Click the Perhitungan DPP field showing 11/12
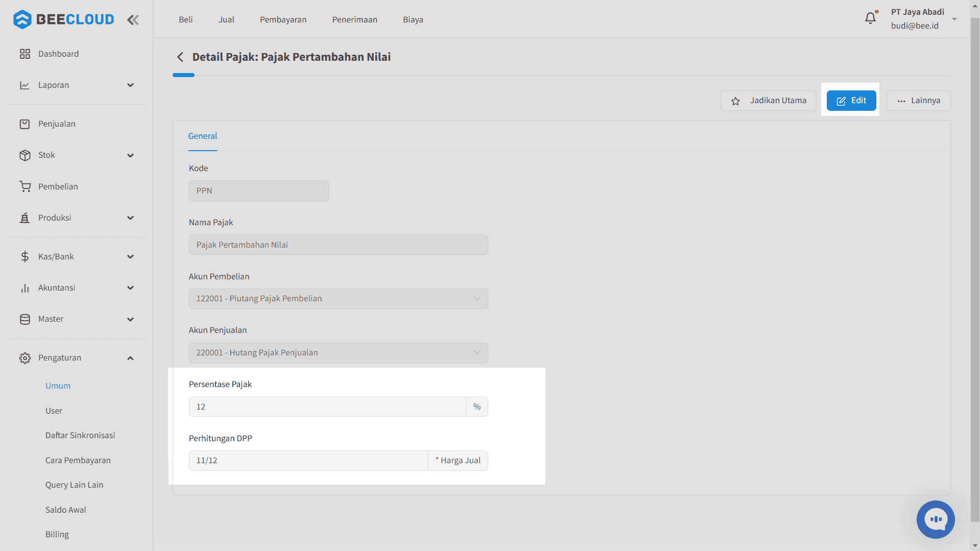Screen dimensions: 980x551 (x=308, y=461)
